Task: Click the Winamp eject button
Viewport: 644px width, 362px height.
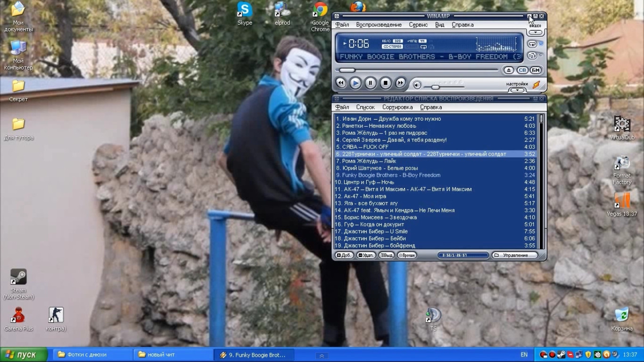Action: tap(508, 70)
